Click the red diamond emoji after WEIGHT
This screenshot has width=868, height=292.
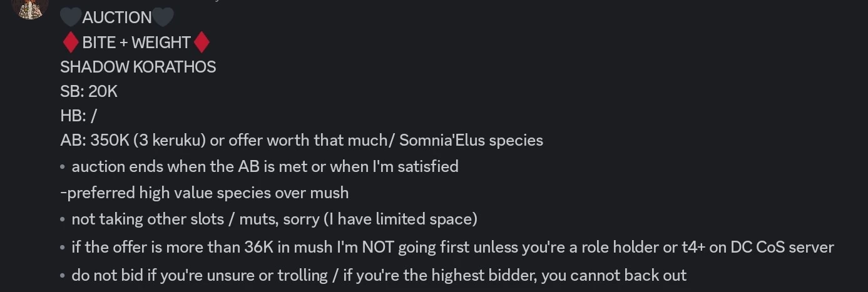pos(202,43)
